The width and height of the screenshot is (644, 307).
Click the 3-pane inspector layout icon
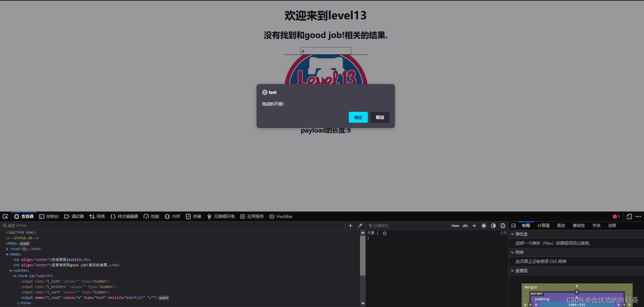[514, 226]
